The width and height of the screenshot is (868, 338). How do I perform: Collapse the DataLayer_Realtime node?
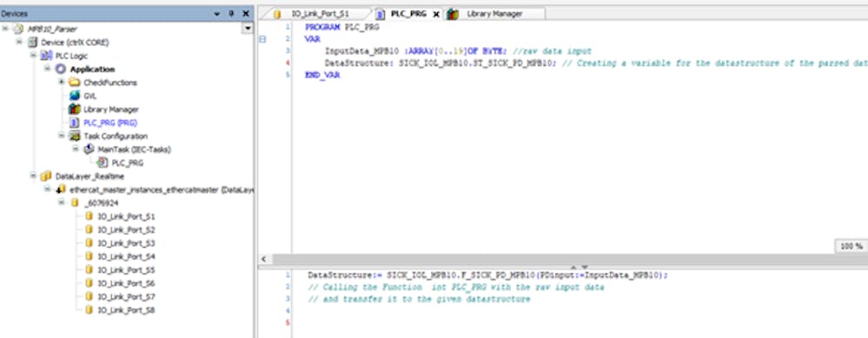tap(33, 176)
